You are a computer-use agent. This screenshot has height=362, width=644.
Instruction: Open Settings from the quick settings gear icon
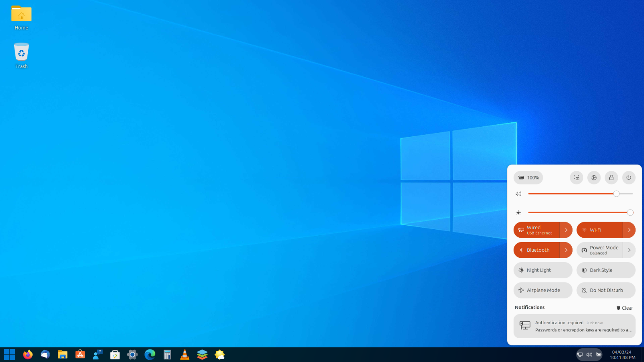click(x=594, y=177)
